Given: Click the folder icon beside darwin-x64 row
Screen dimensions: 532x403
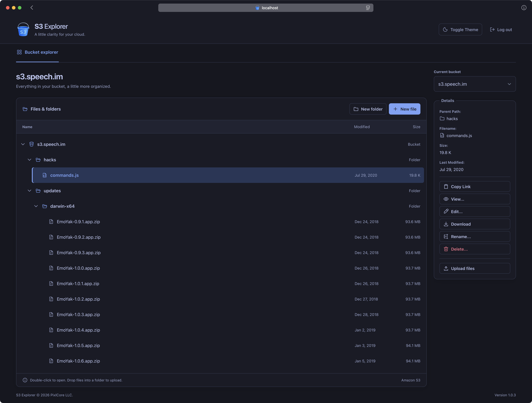Looking at the screenshot, I should (44, 206).
